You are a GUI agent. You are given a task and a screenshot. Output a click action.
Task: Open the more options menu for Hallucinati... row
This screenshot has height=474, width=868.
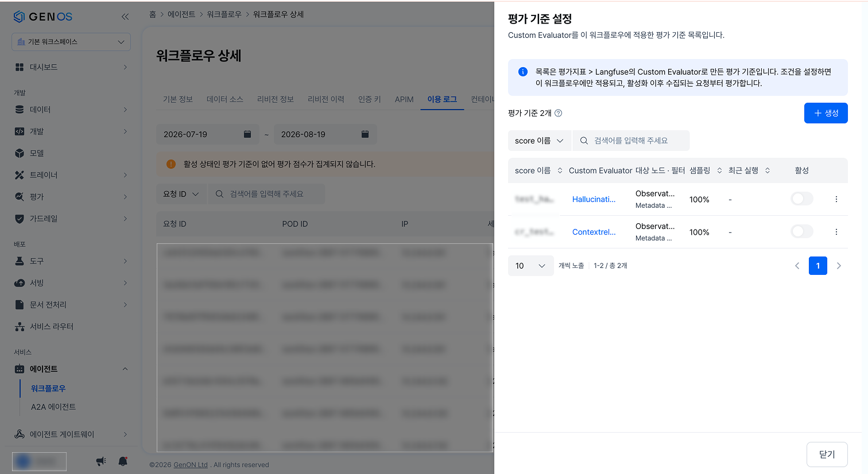click(x=836, y=199)
